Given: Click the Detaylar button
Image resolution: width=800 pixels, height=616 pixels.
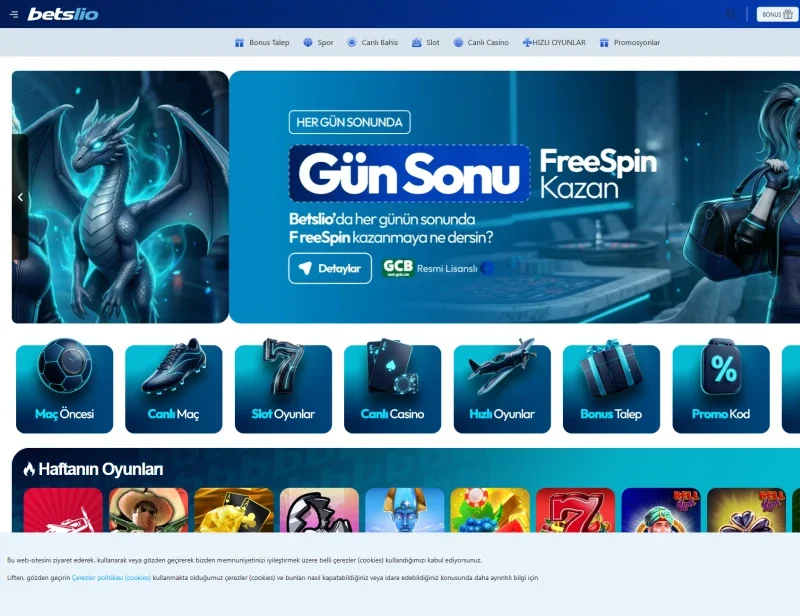Looking at the screenshot, I should (x=330, y=268).
